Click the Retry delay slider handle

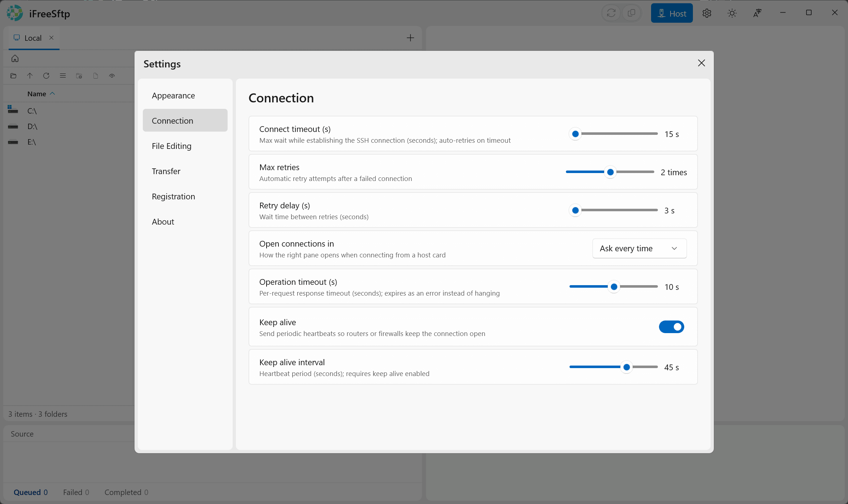(x=575, y=211)
